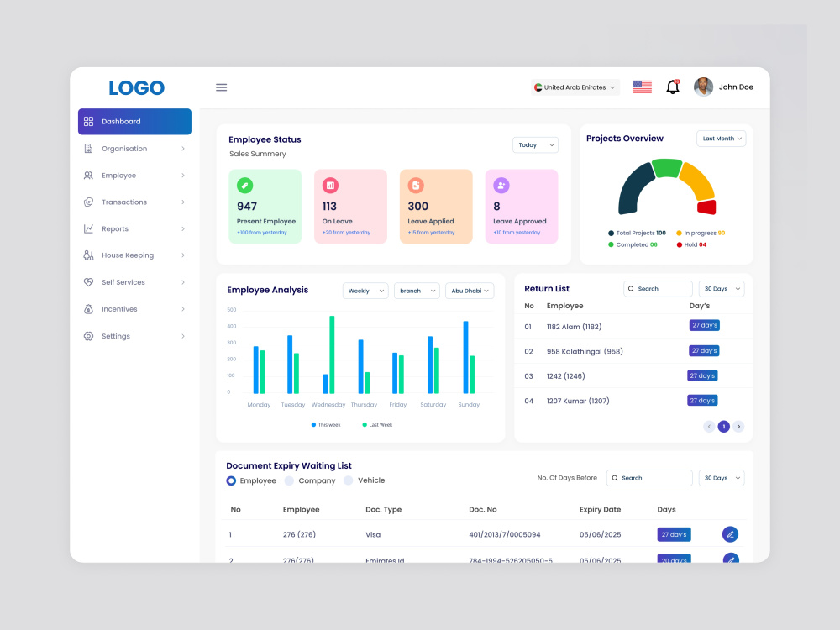Toggle the This week chart legend
Screen dimensions: 840x630
click(326, 425)
